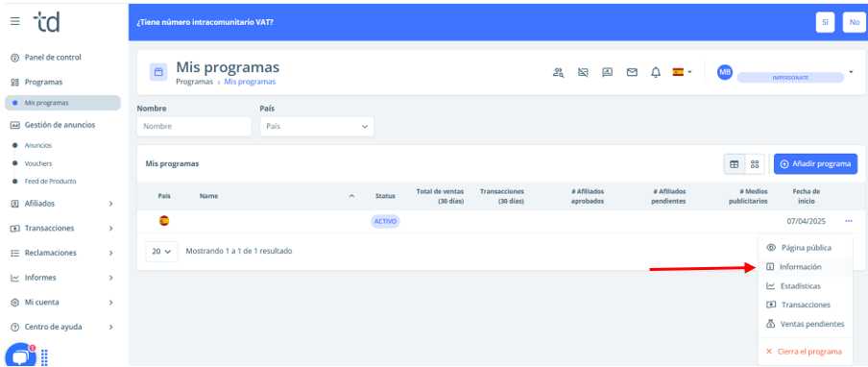Choose Cierra el programa from the menu
This screenshot has width=868, height=367.
click(x=806, y=352)
